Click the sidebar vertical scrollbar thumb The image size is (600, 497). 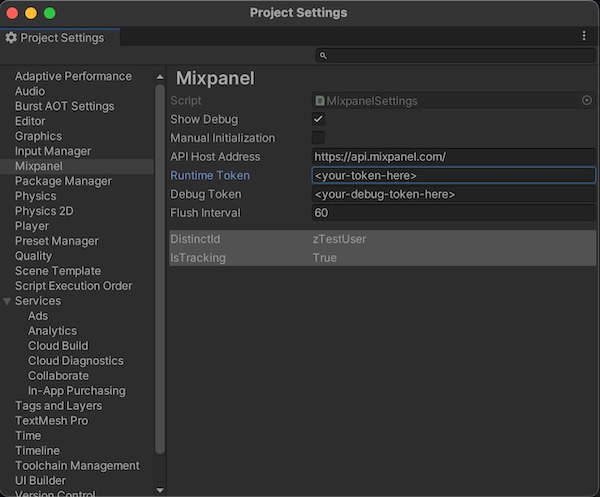coord(160,269)
